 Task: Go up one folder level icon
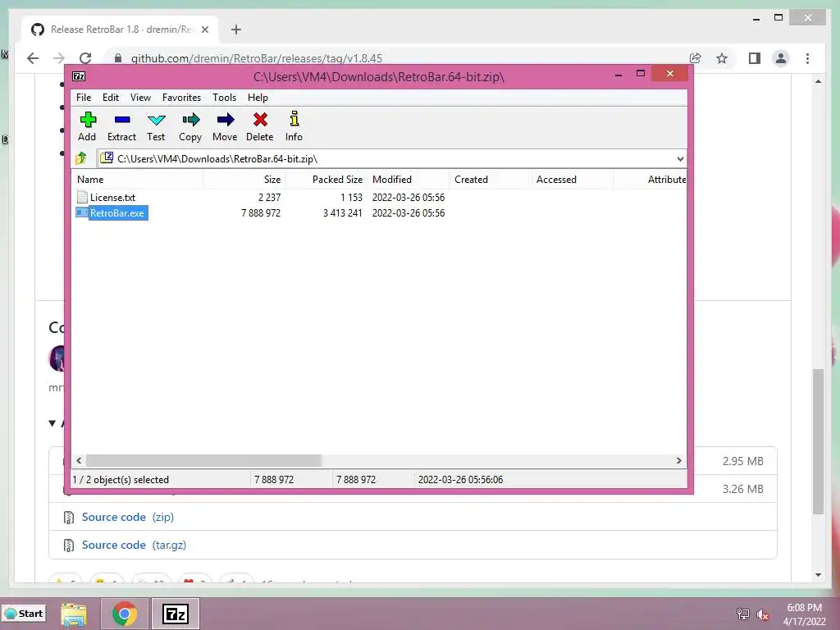81,158
